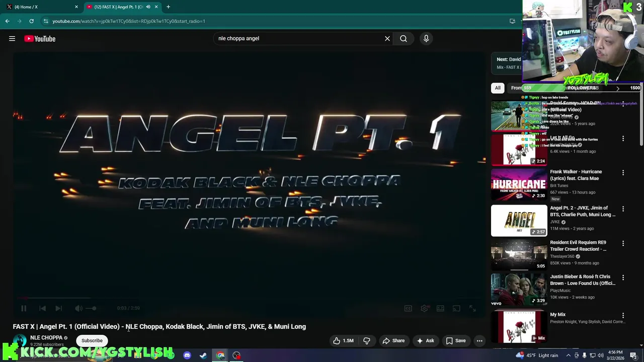The image size is (644, 362).
Task: Close the Home / X tab
Action: tap(76, 7)
